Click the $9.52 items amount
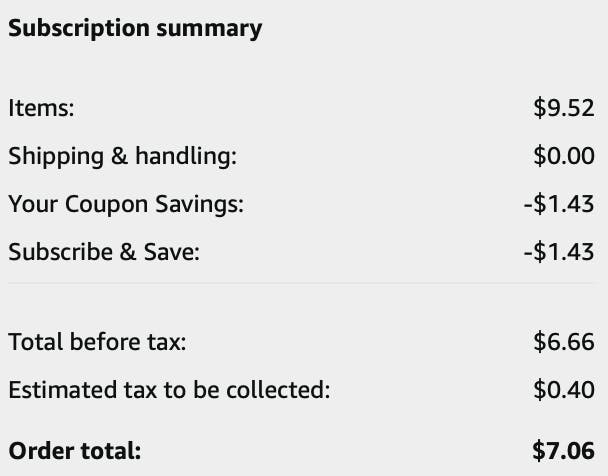 564,108
